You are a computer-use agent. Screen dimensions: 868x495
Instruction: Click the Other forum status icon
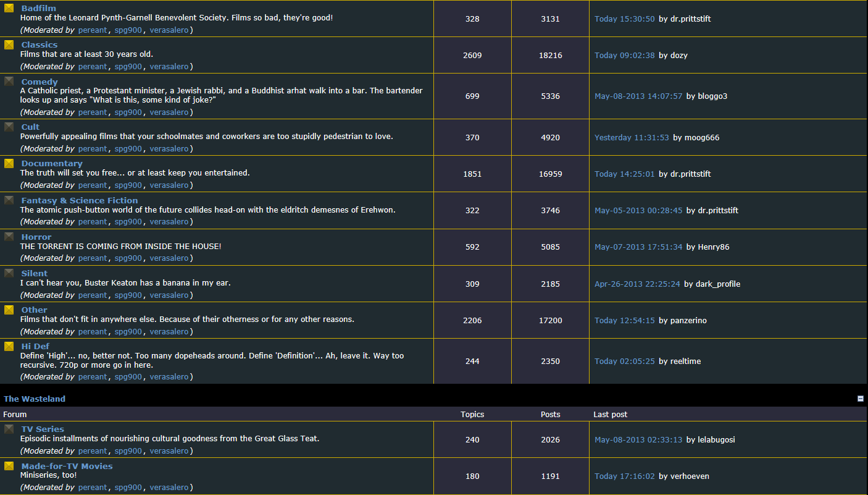pyautogui.click(x=9, y=310)
